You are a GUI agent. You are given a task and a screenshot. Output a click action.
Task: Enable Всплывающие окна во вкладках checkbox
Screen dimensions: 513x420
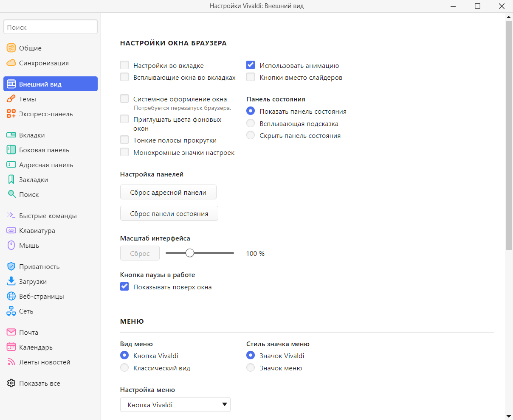(124, 77)
